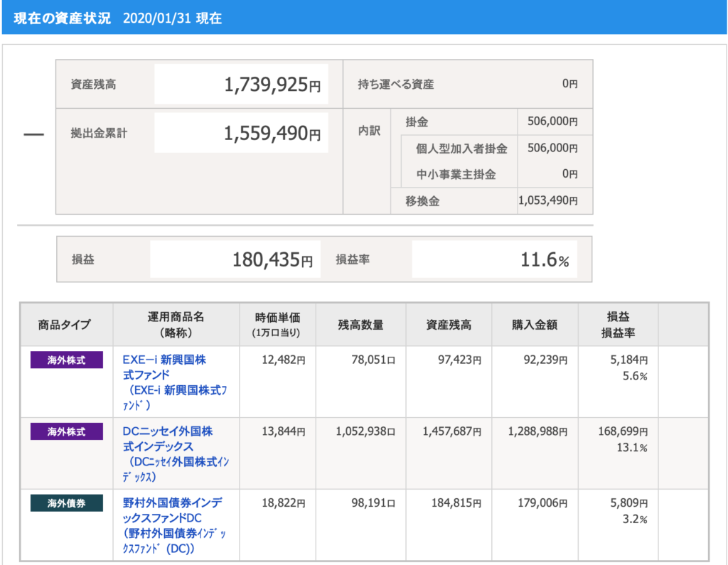Select the balance 184,815円
Image resolution: width=728 pixels, height=565 pixels.
pyautogui.click(x=456, y=502)
